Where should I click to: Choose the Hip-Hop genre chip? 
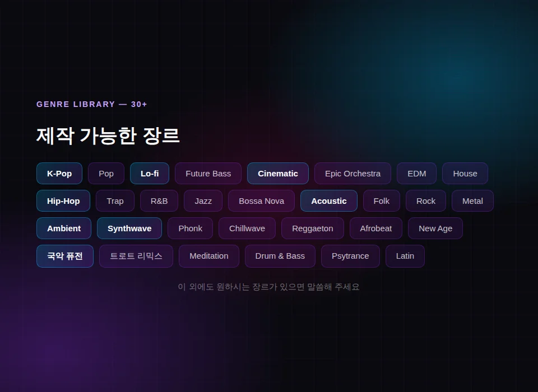[x=63, y=201]
